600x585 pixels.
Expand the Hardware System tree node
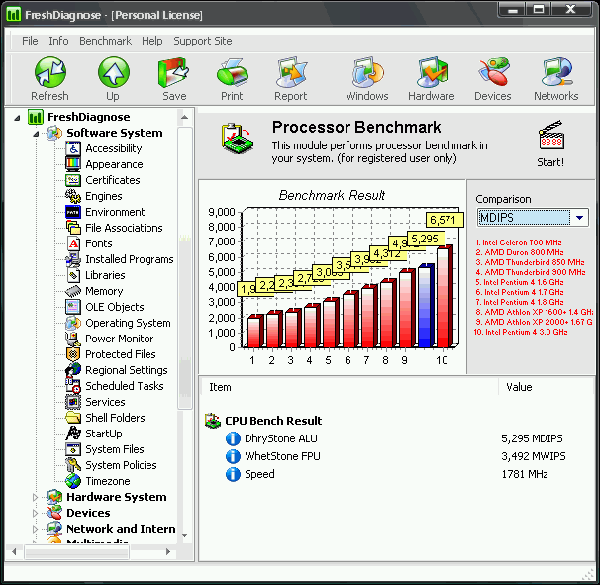[x=37, y=497]
